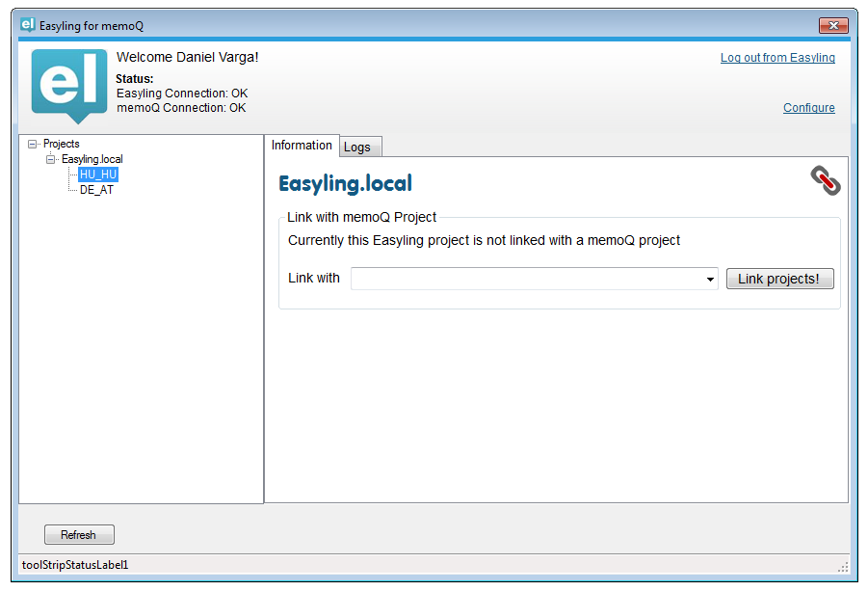Close the Easyling for memoQ window
This screenshot has height=591, width=868.
click(833, 25)
